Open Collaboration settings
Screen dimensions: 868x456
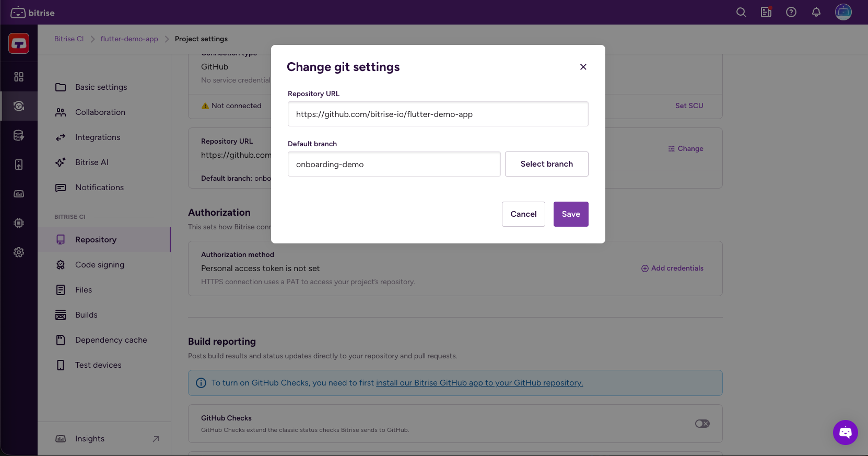(x=104, y=112)
